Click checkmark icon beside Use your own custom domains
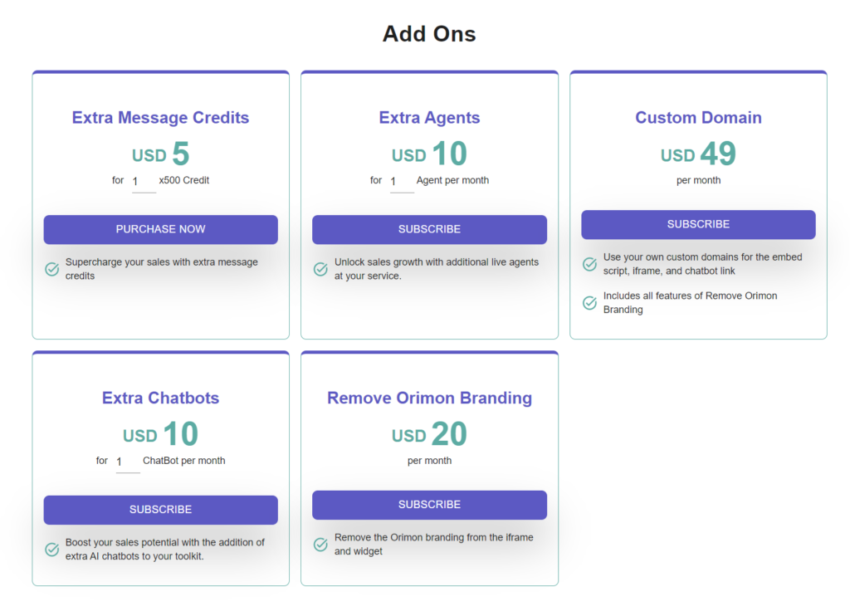850x616 pixels. (590, 264)
